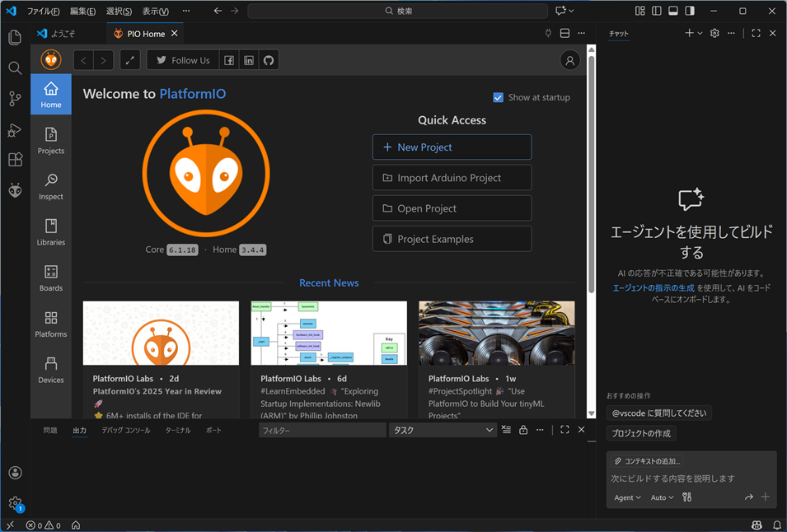Open PIO Libraries sidebar section
787x532 pixels.
[51, 231]
